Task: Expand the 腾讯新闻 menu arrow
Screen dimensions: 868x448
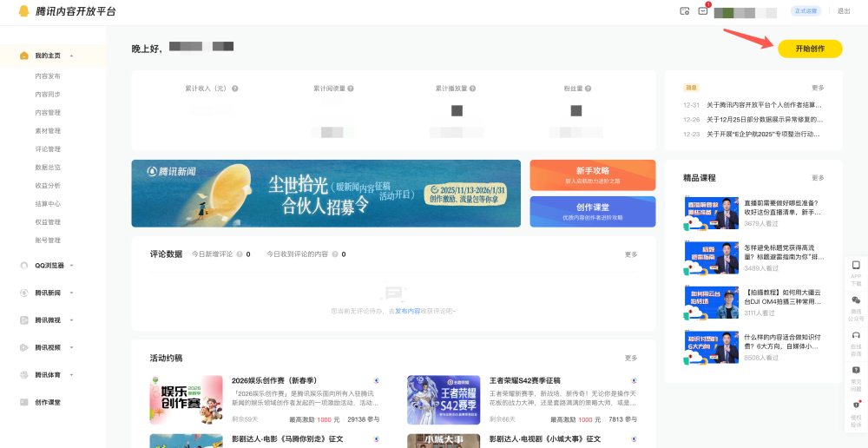Action: (71, 293)
